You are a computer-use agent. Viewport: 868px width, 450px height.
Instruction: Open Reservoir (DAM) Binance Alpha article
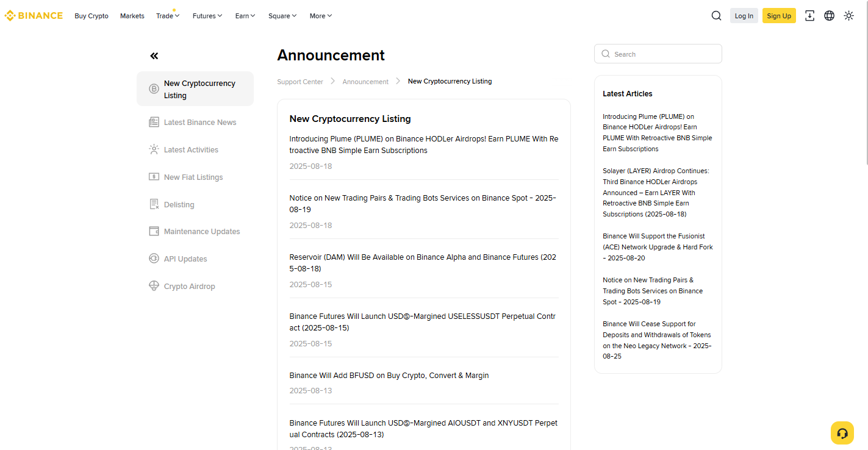(x=423, y=263)
